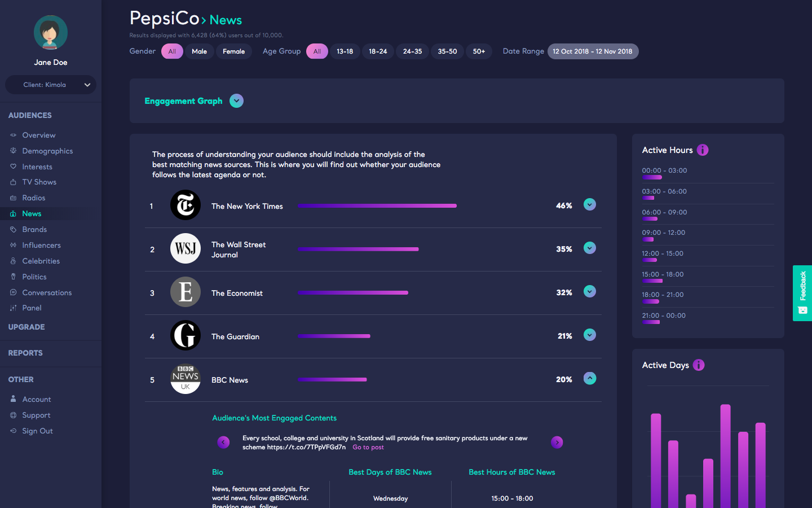This screenshot has height=508, width=812.
Task: Click The Economist logo
Action: [186, 292]
